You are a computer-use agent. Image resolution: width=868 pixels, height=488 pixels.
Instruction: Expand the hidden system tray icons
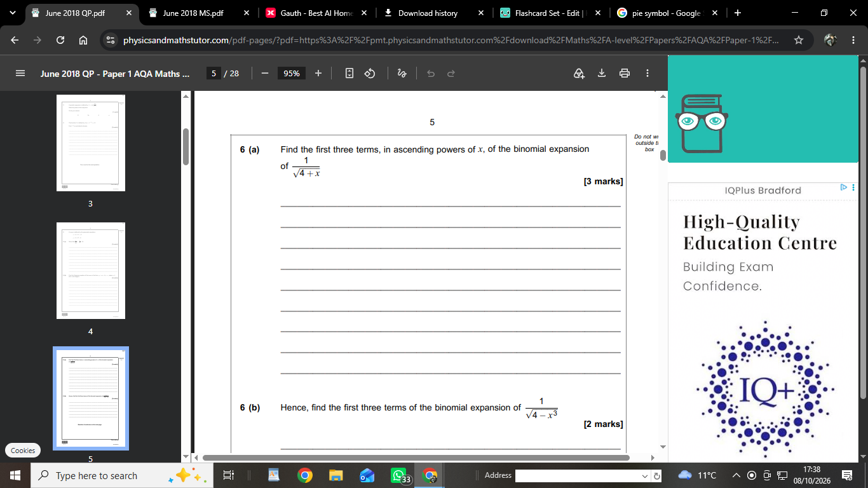click(x=736, y=475)
